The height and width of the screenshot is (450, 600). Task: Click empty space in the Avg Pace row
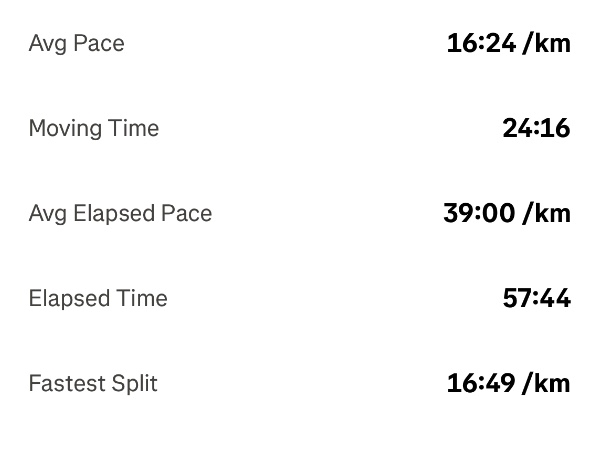pyautogui.click(x=290, y=44)
